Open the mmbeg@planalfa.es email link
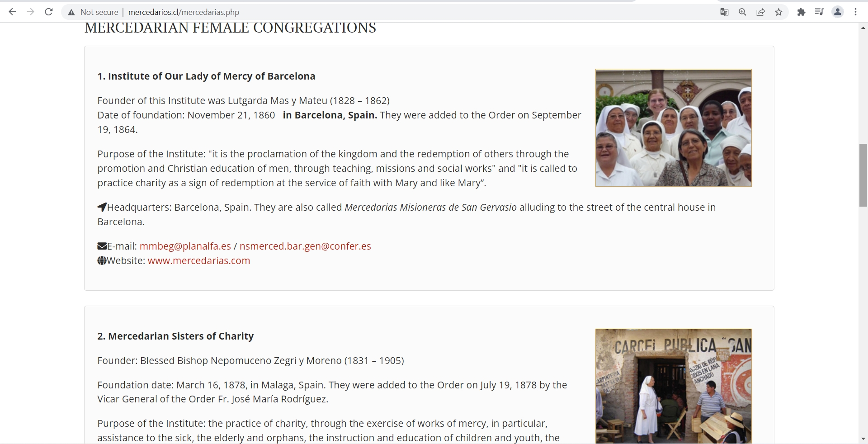This screenshot has height=444, width=868. click(185, 246)
